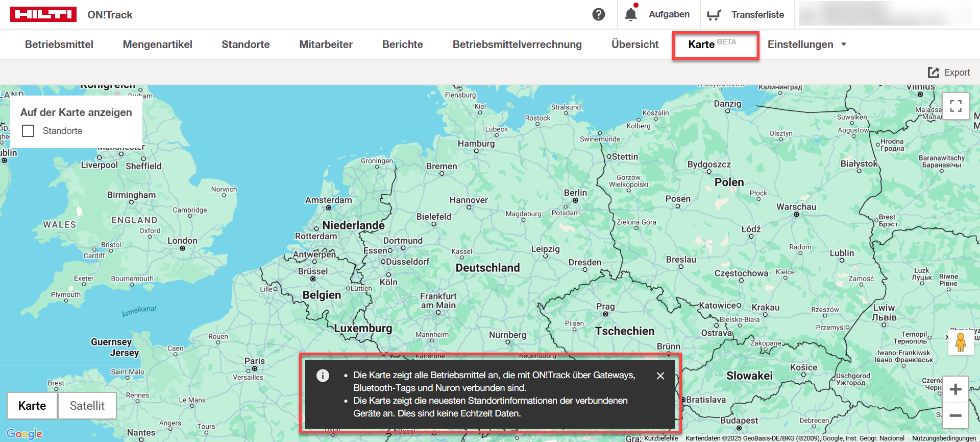Open Betriebsmittelverrechnung tab

point(517,44)
